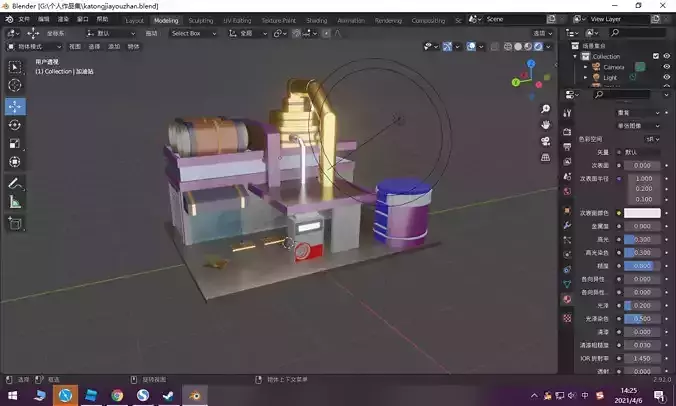Open the shading options dropdown arrow
Image resolution: width=676 pixels, height=406 pixels.
pos(548,47)
